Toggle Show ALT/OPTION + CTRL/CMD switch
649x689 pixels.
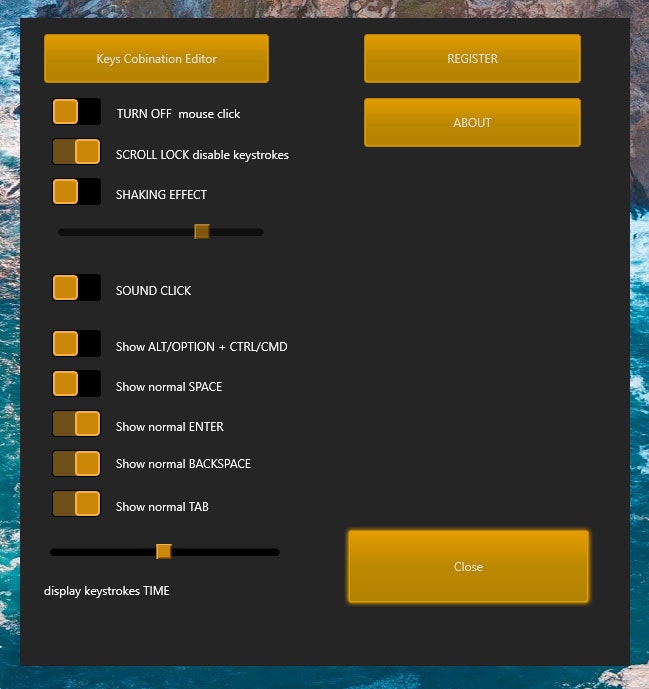coord(76,343)
